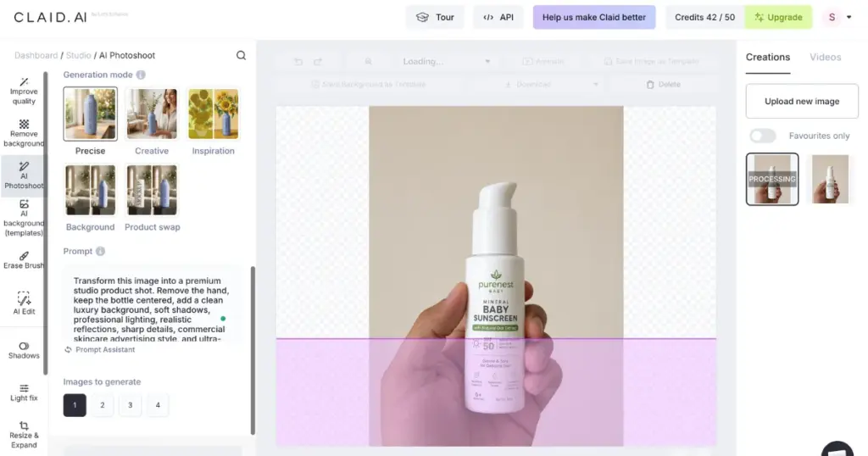Start the Tour

435,17
